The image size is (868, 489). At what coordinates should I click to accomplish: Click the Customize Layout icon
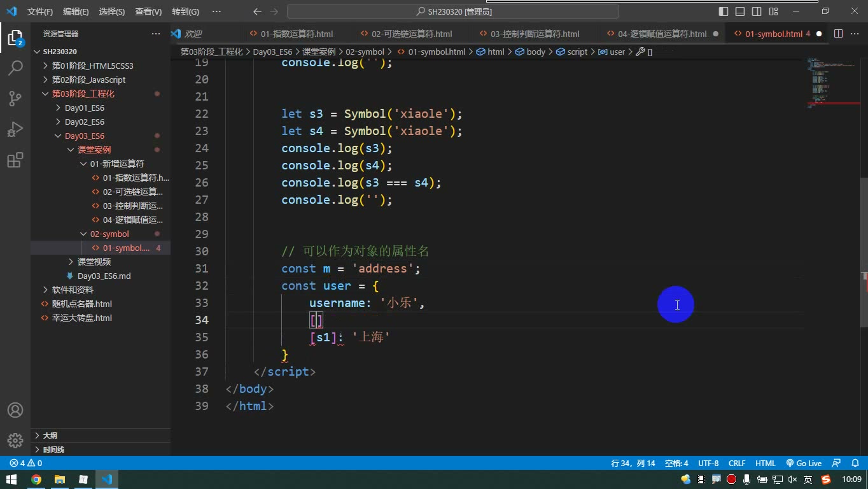(x=773, y=11)
